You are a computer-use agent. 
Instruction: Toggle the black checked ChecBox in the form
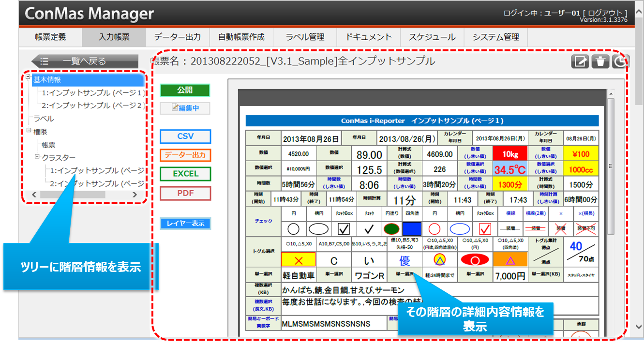click(344, 229)
